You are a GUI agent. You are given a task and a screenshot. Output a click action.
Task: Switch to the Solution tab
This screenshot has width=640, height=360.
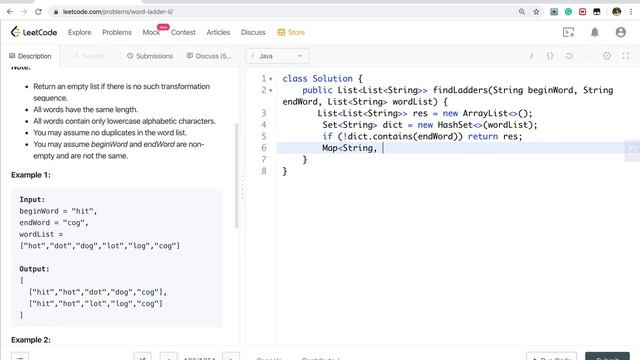pos(90,56)
